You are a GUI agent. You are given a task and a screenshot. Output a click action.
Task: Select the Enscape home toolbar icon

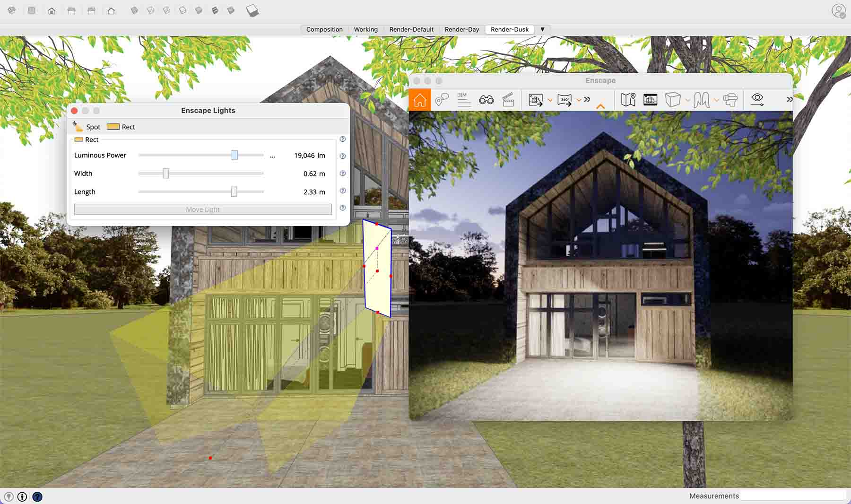(x=420, y=99)
